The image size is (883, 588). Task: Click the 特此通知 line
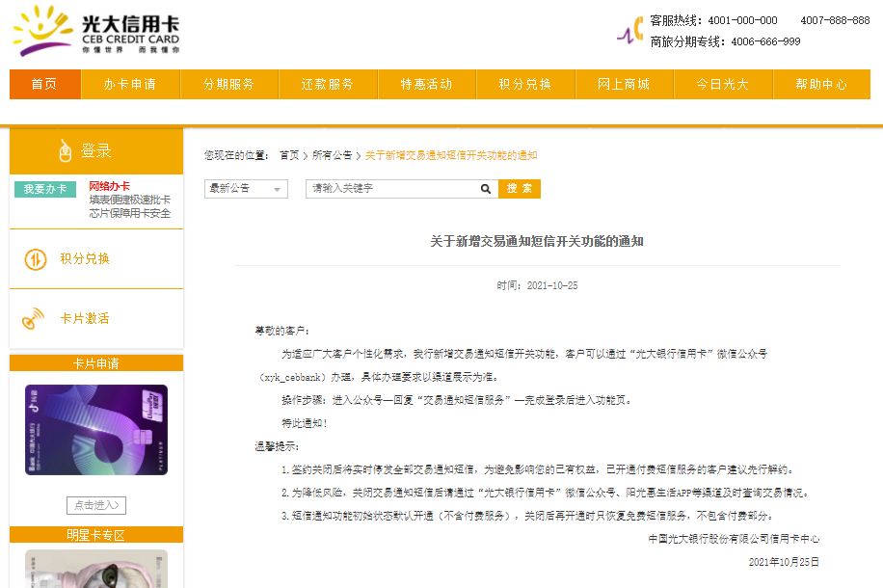(x=304, y=423)
